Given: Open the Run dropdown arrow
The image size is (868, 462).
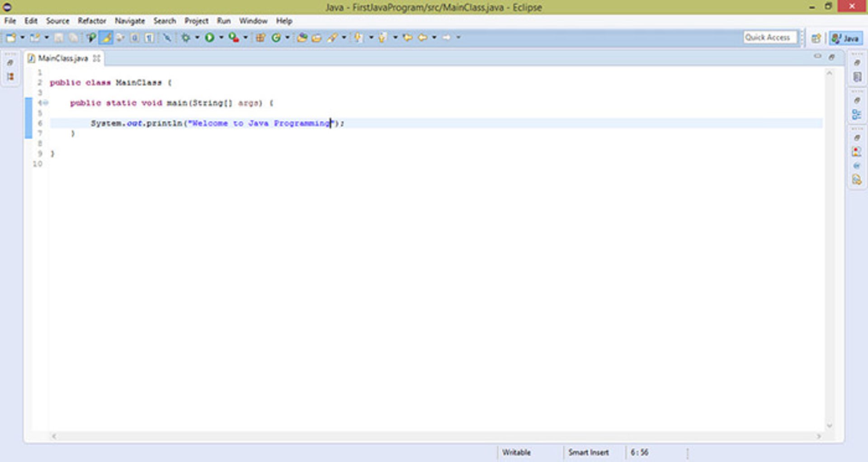Looking at the screenshot, I should click(x=221, y=37).
